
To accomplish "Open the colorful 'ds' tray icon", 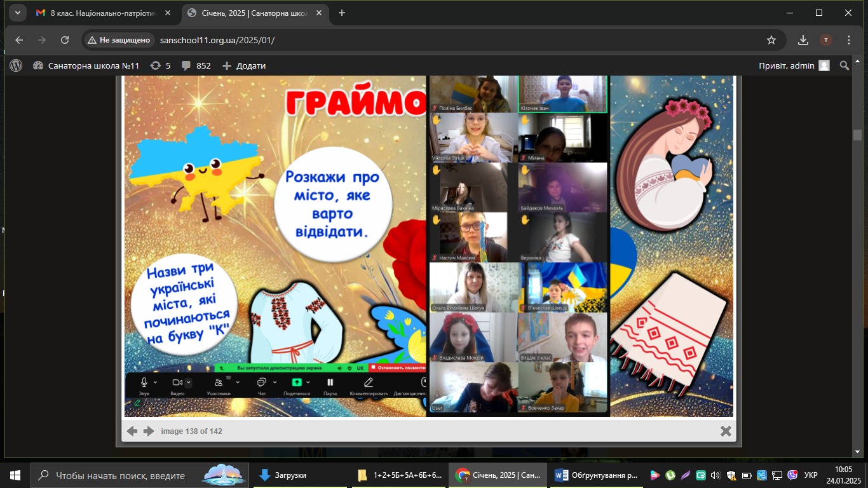I will point(654,475).
